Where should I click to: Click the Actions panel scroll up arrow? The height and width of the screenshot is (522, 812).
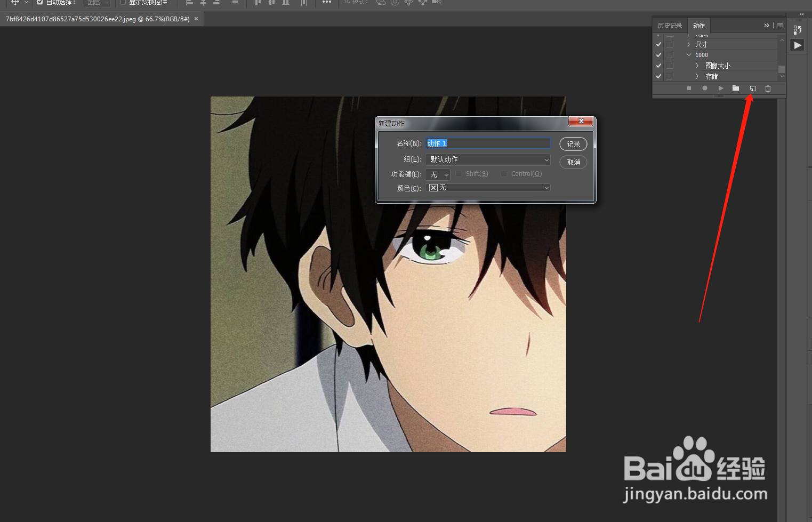pos(782,40)
